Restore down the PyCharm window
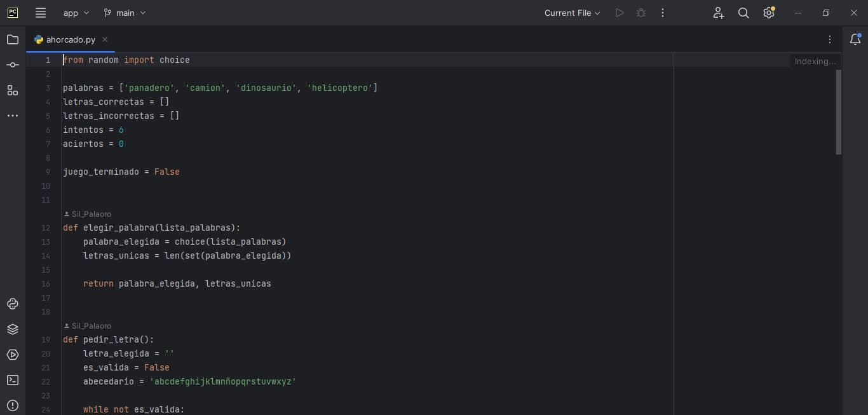This screenshot has height=415, width=868. [826, 13]
